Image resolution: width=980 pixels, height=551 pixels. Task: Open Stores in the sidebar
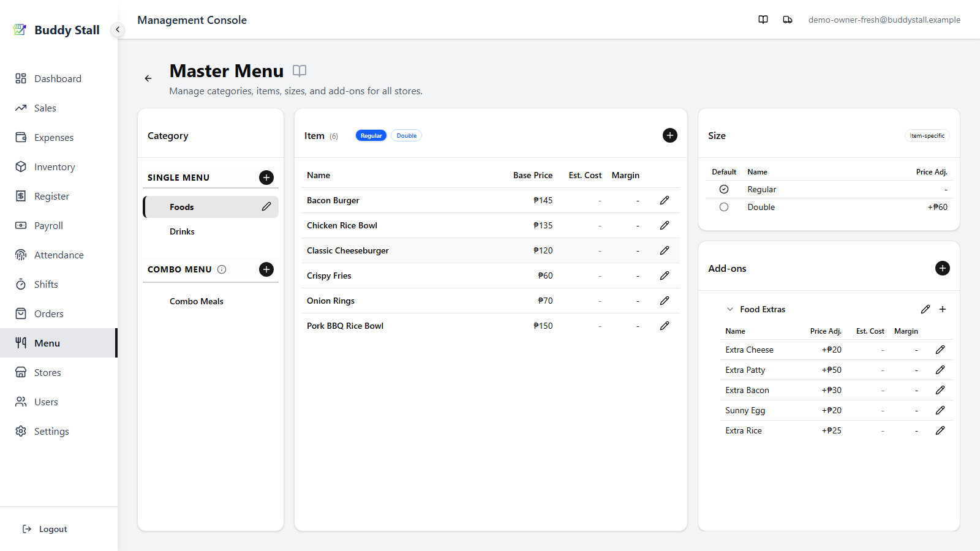point(59,372)
